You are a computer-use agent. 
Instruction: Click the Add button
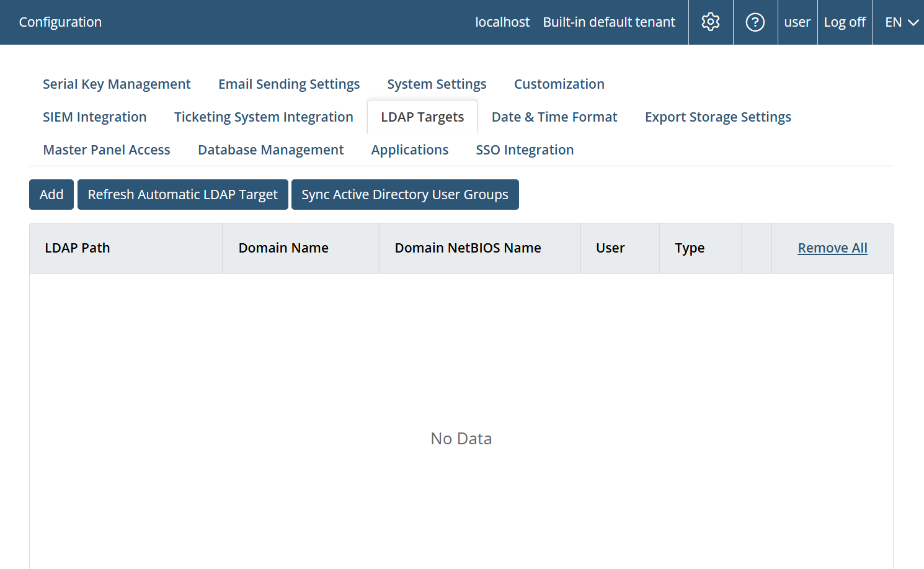[x=51, y=195]
